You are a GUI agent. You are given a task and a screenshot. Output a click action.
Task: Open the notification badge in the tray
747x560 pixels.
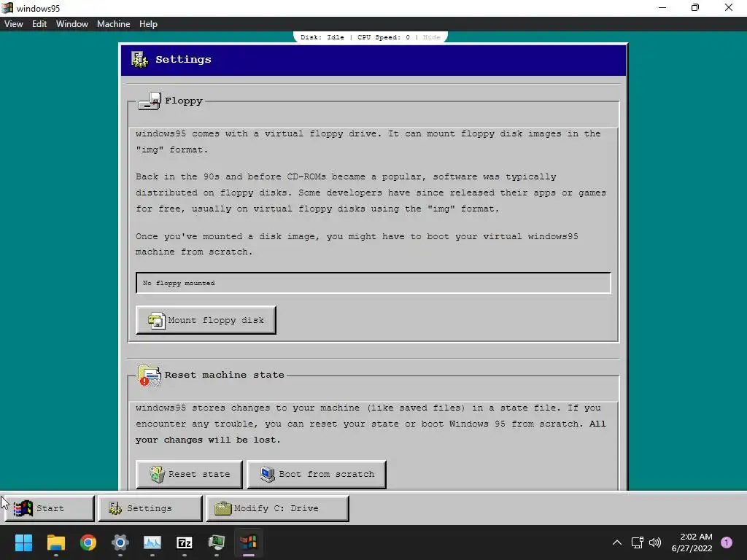[x=727, y=542]
